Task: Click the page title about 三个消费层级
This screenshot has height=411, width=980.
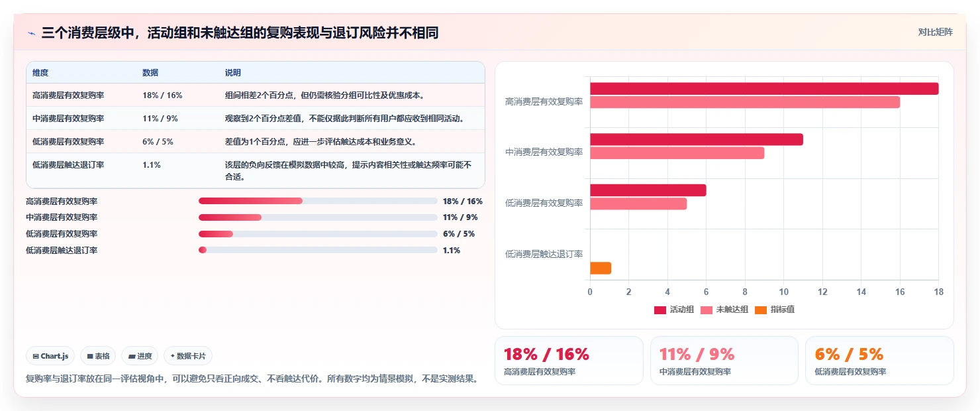Action: tap(240, 32)
